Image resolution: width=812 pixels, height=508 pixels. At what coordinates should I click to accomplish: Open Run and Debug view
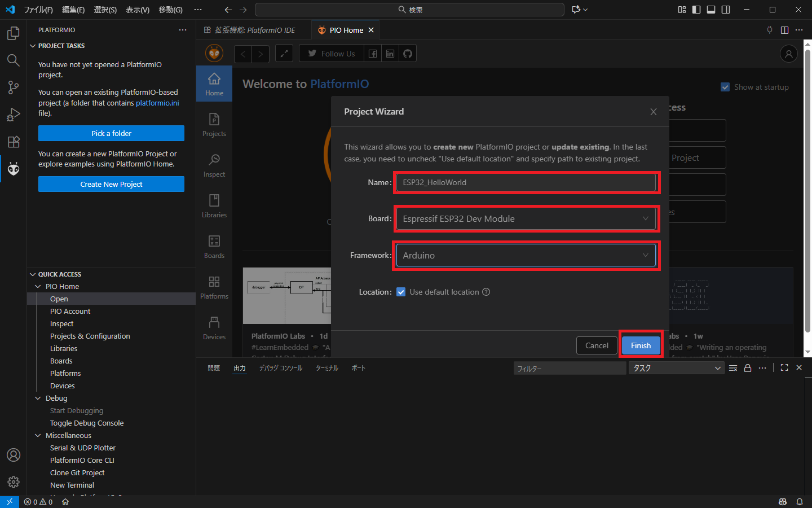click(x=14, y=115)
